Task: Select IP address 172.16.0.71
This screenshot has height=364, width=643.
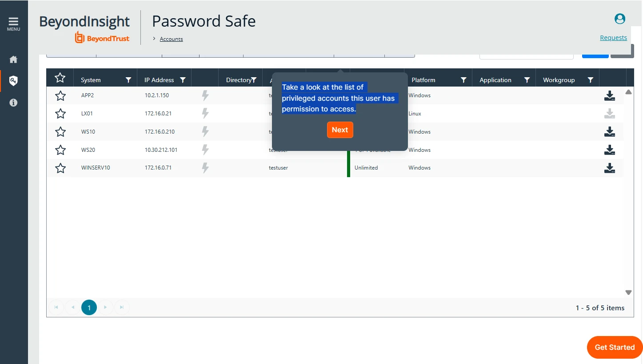Action: tap(158, 168)
